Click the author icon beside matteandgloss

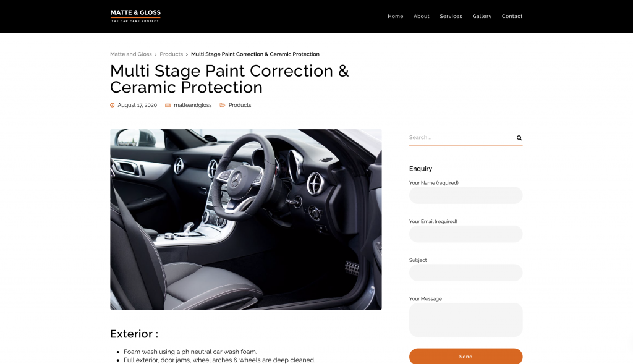[168, 105]
